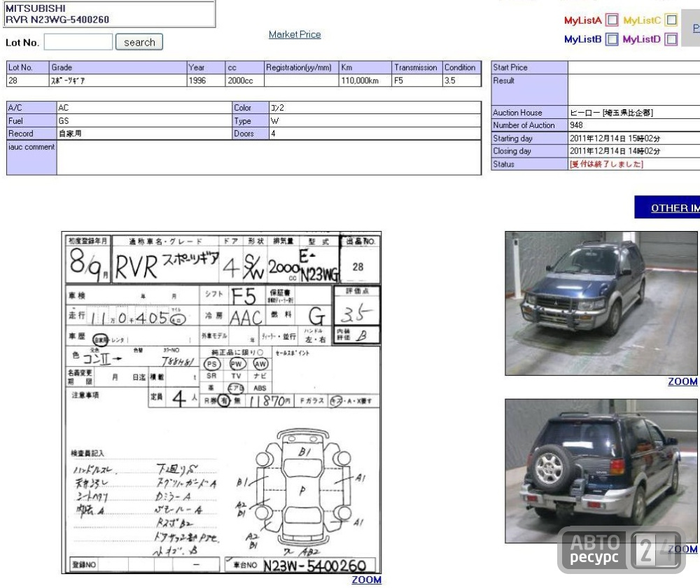Image resolution: width=700 pixels, height=588 pixels.
Task: Click the red Status message text
Action: 606,164
